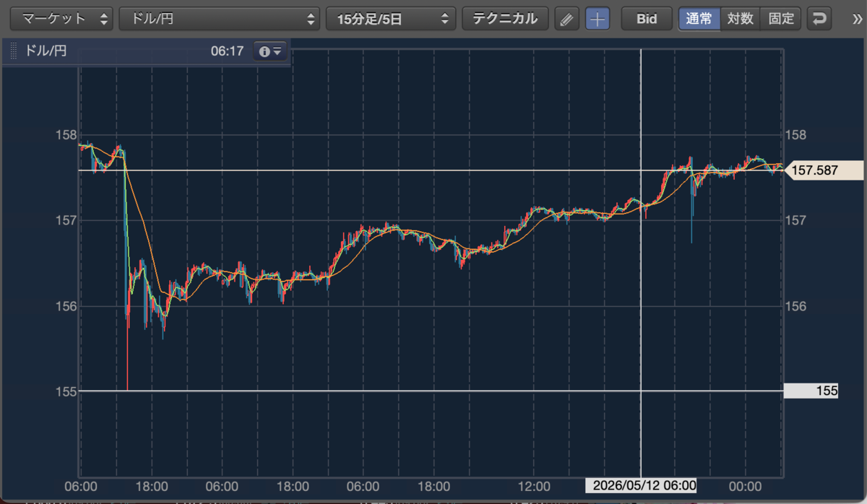Open the ドル/円 currency pair dropdown

click(219, 19)
